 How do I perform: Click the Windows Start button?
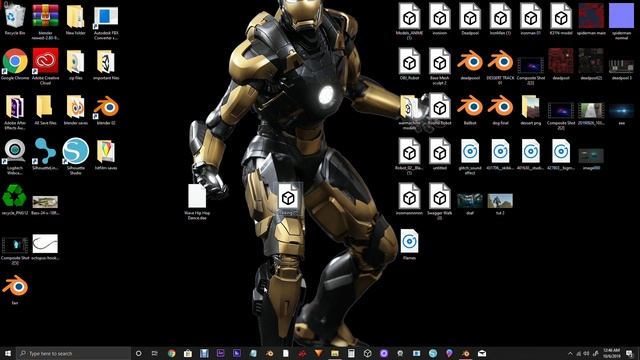coord(8,353)
